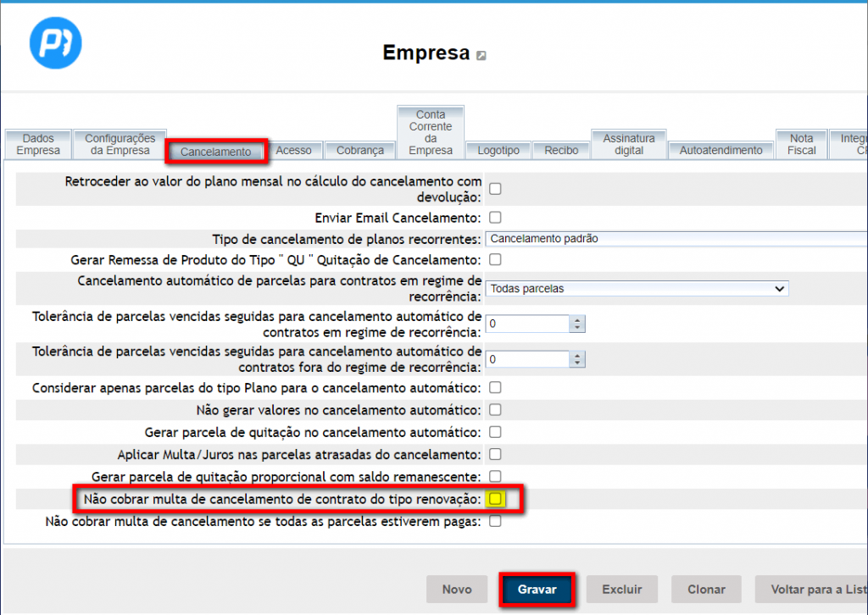
Task: Open the Cobrança tab
Action: point(359,150)
